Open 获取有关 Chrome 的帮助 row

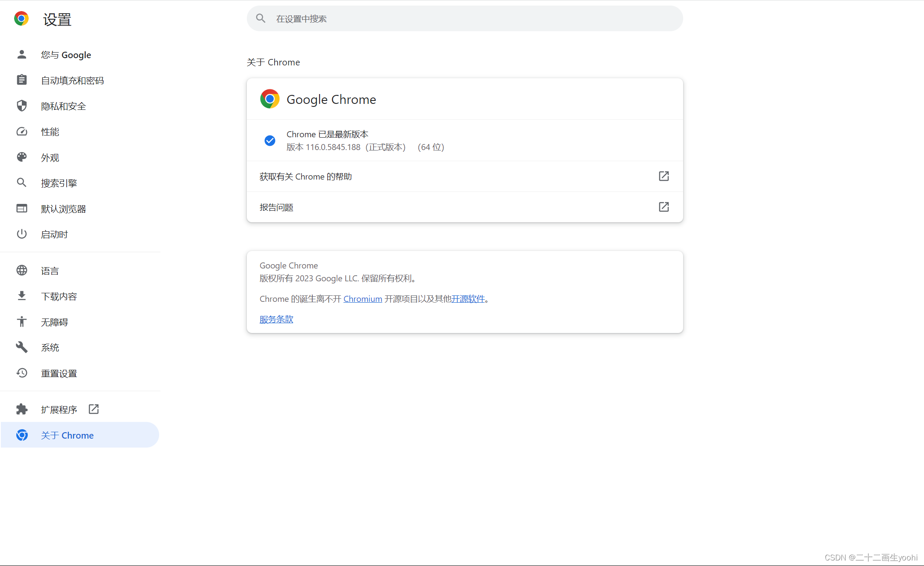[465, 177]
